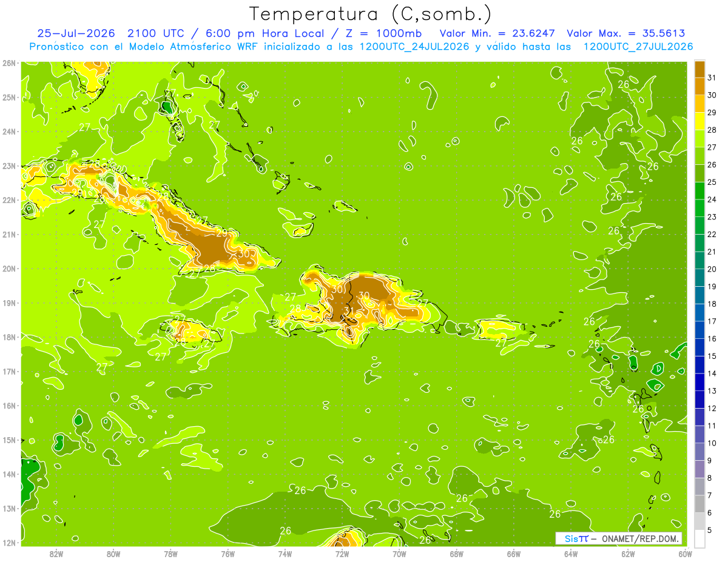
Task: Click the "14N" latitude axis label
Action: [9, 474]
